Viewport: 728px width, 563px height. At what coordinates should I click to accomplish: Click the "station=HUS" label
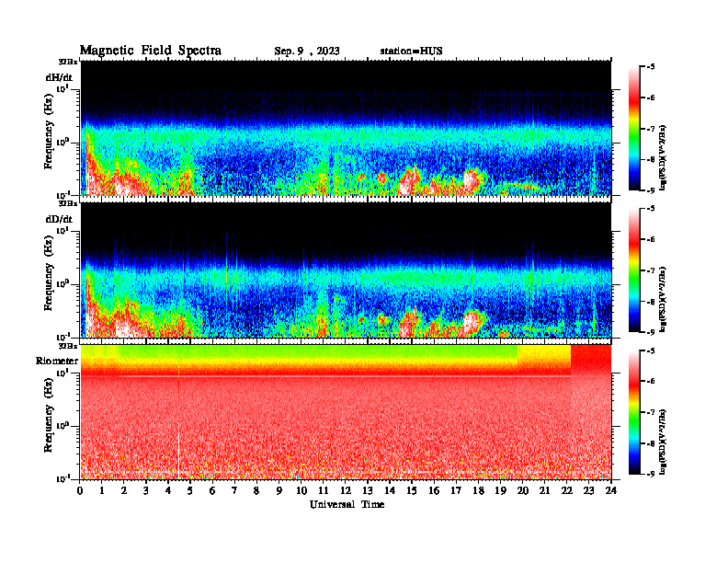pyautogui.click(x=411, y=52)
